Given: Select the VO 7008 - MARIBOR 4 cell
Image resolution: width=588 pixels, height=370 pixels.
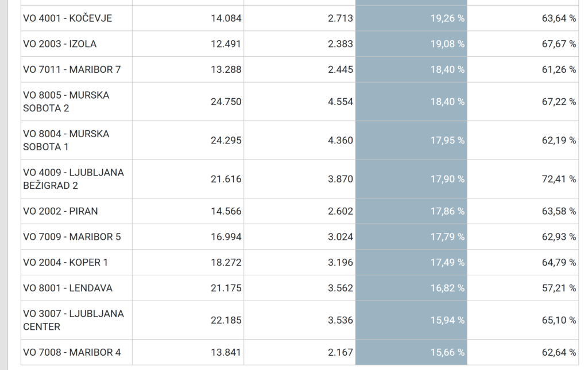Looking at the screenshot, I should 72,352.
